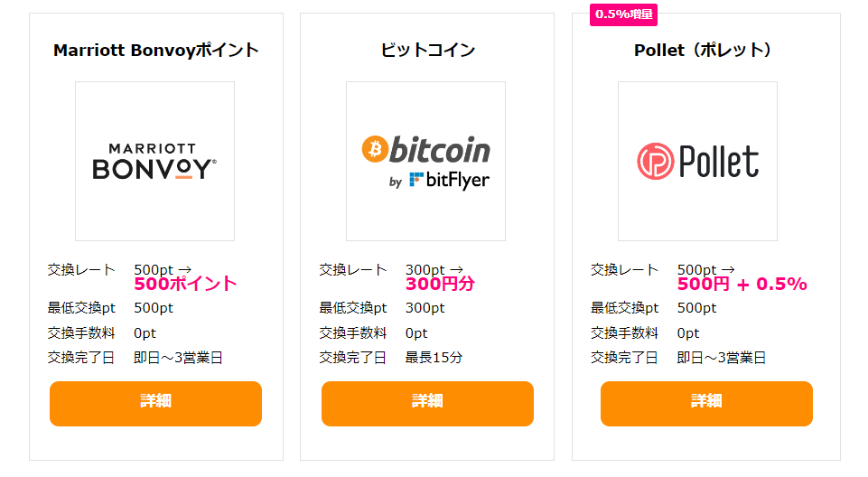Click the Marriott 交換レート label

click(x=81, y=269)
